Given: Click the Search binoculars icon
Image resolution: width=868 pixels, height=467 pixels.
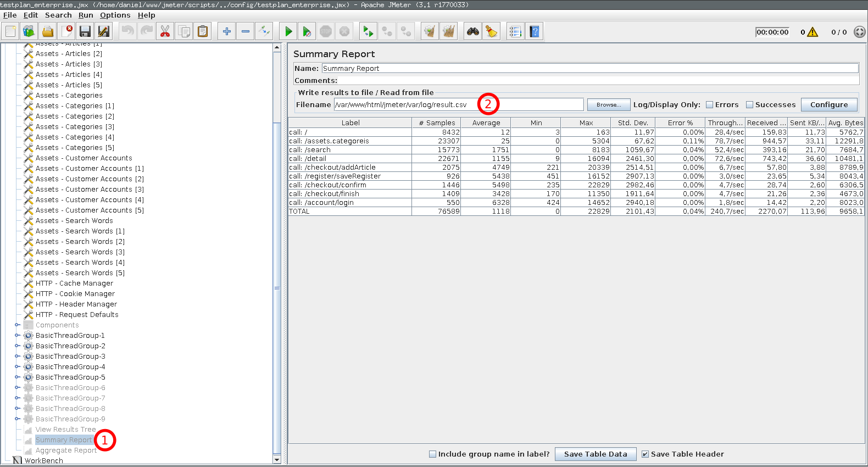Looking at the screenshot, I should click(473, 32).
